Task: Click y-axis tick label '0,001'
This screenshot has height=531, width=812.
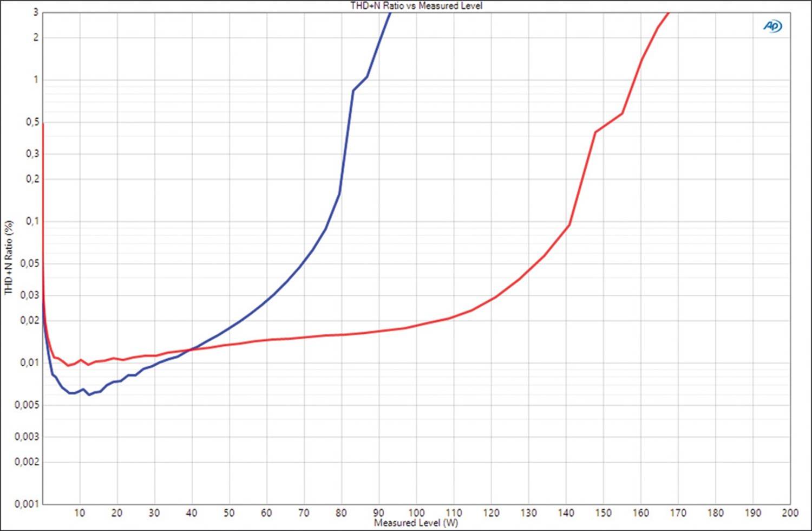Action: [x=27, y=504]
